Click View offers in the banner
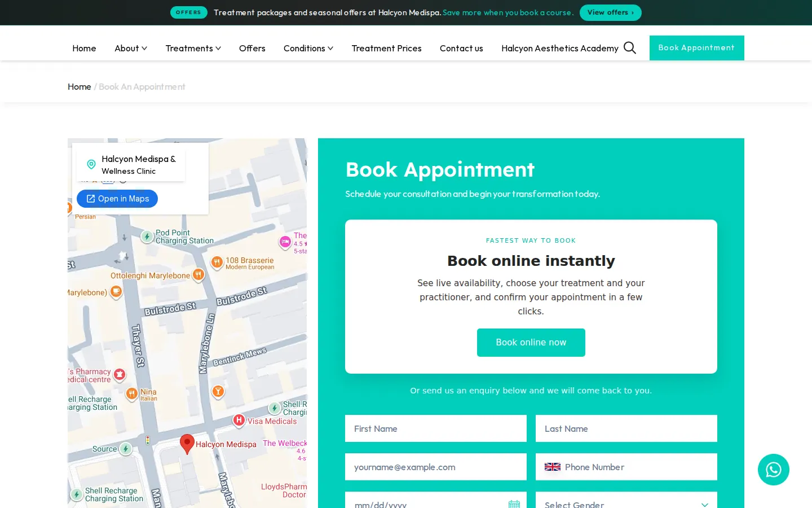 [x=611, y=12]
